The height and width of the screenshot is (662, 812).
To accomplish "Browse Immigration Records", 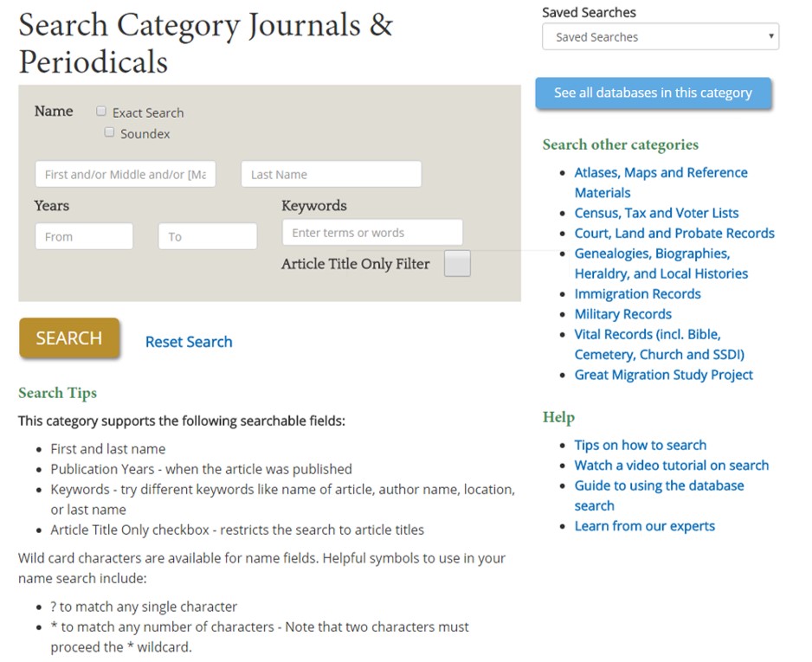I will pyautogui.click(x=637, y=294).
